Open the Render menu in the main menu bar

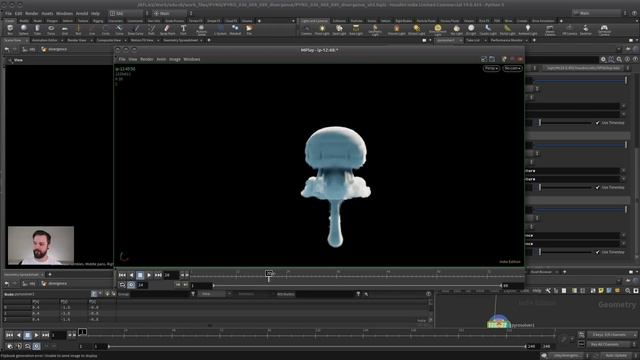(x=31, y=13)
